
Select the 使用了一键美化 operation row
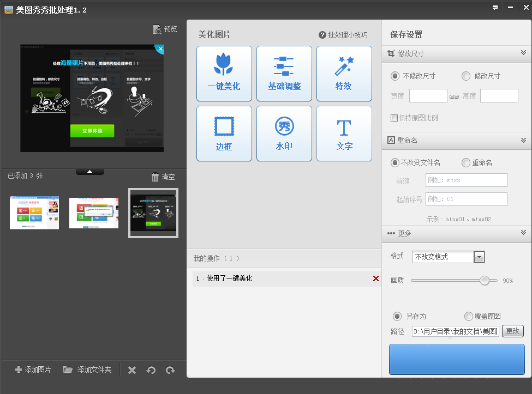pyautogui.click(x=286, y=278)
